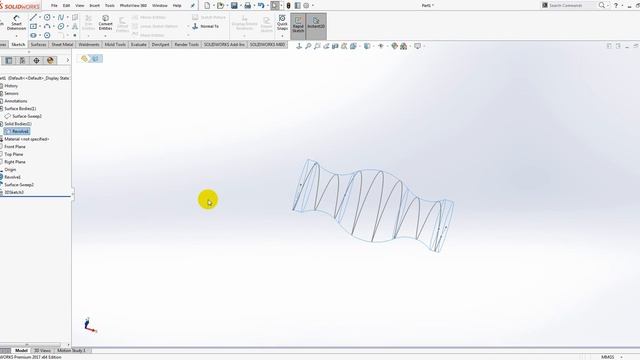Click the Normal To button

tap(206, 26)
